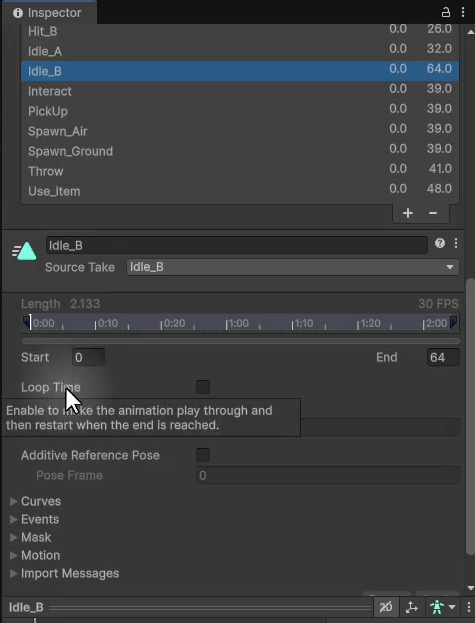475x623 pixels.
Task: Open the help icon next to the clip name
Action: (x=440, y=243)
